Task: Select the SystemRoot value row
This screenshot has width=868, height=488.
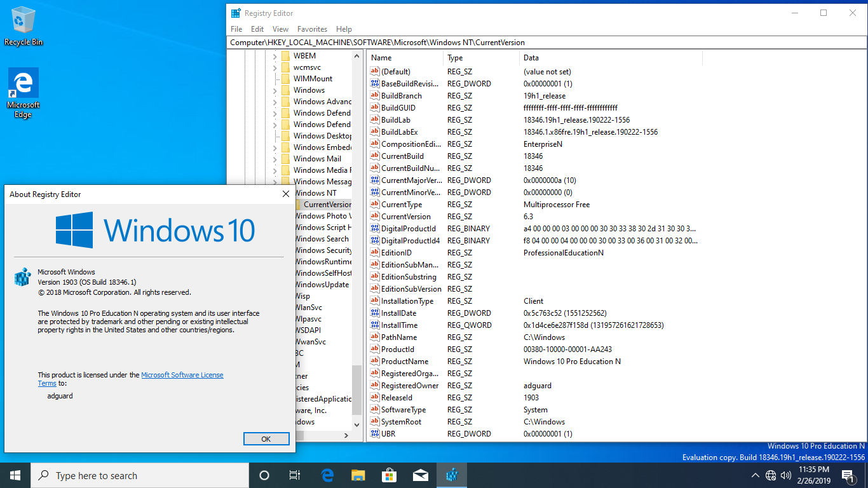Action: pos(534,422)
